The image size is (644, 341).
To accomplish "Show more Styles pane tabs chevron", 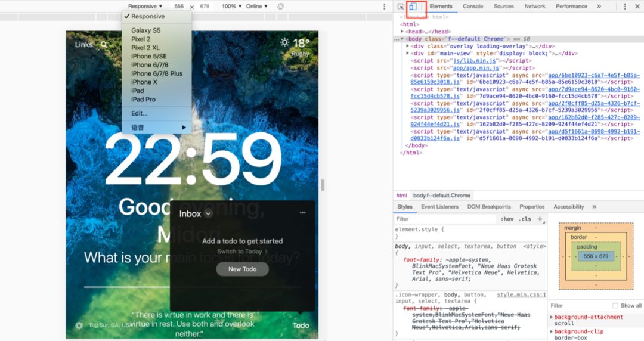I will click(x=595, y=207).
